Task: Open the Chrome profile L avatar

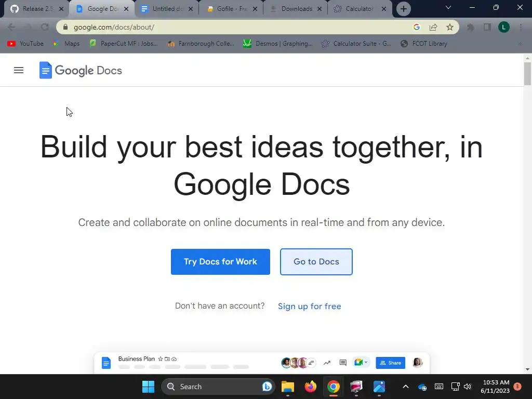Action: [504, 27]
